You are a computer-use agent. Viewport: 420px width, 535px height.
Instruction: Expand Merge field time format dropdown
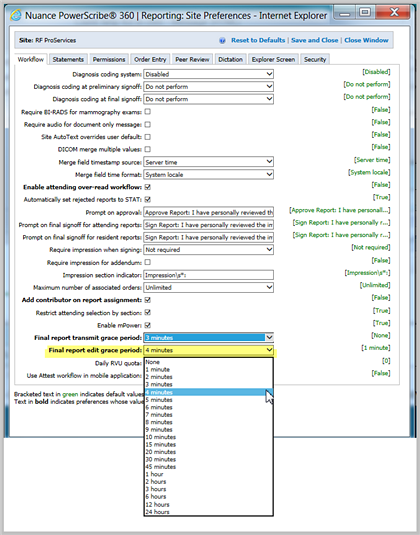point(208,174)
